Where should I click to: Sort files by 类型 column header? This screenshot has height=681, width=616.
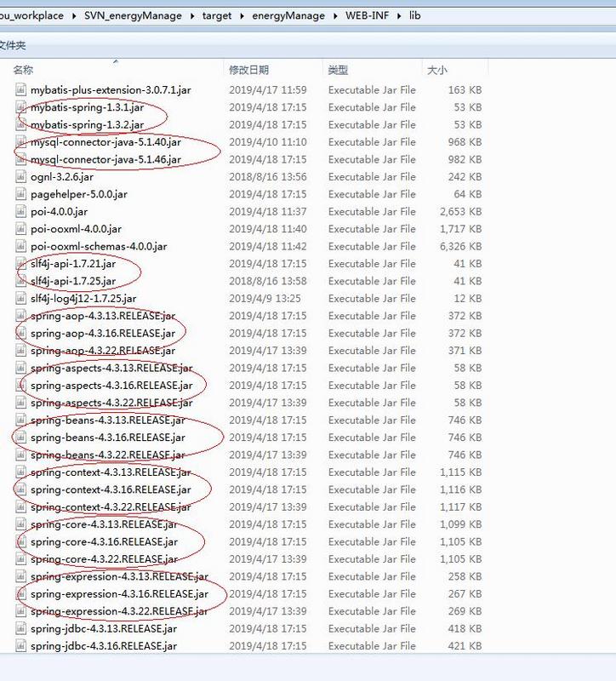(x=338, y=70)
